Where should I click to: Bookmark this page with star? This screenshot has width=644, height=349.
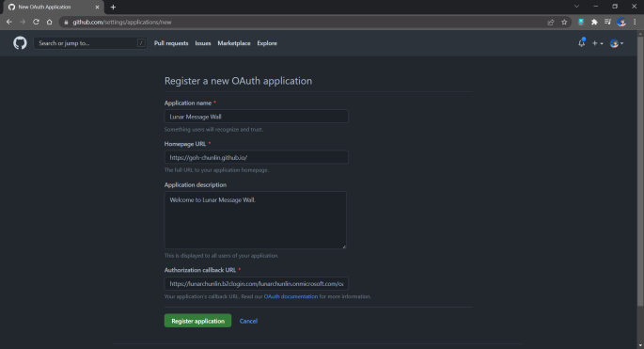[564, 23]
